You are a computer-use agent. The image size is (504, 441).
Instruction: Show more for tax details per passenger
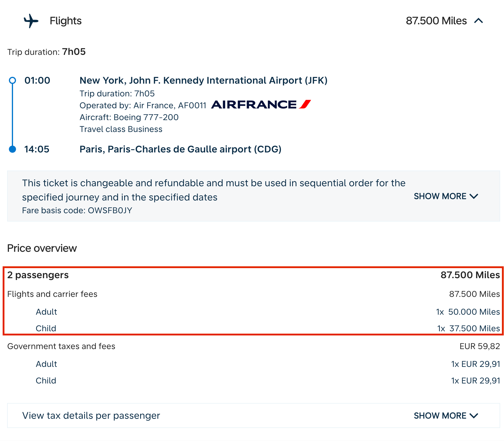click(x=446, y=416)
